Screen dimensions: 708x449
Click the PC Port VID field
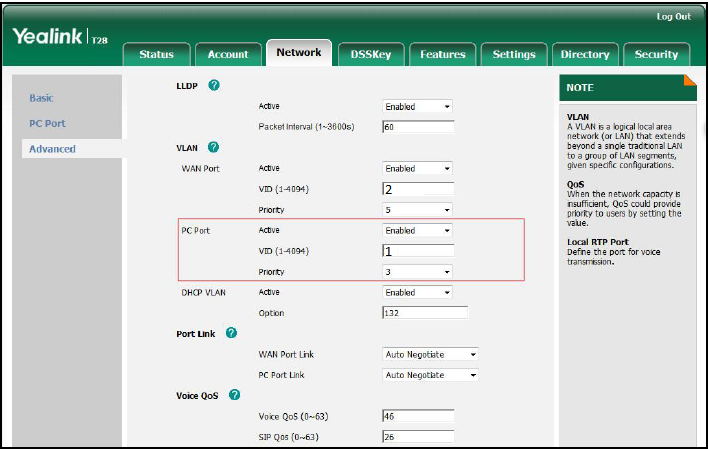click(418, 251)
